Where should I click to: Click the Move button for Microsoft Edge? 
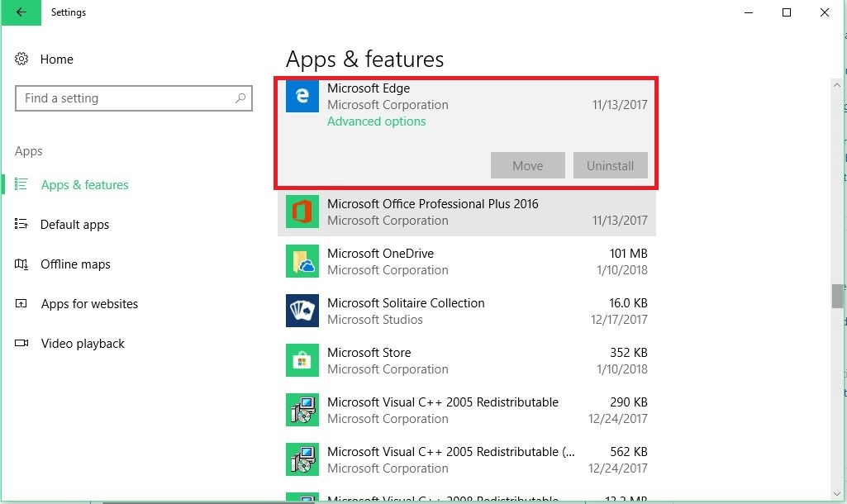point(527,165)
